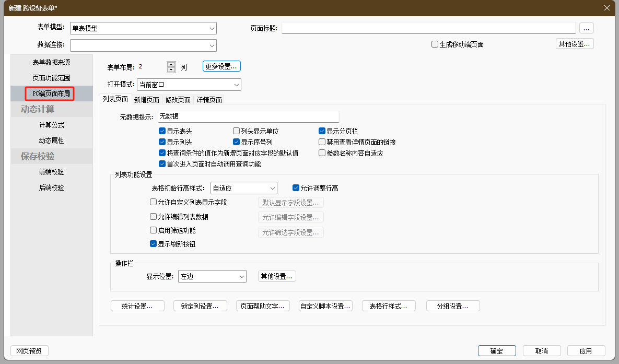Close the 新建 跨设备表单 dialog
Viewport: 619px width, 364px height.
click(606, 7)
